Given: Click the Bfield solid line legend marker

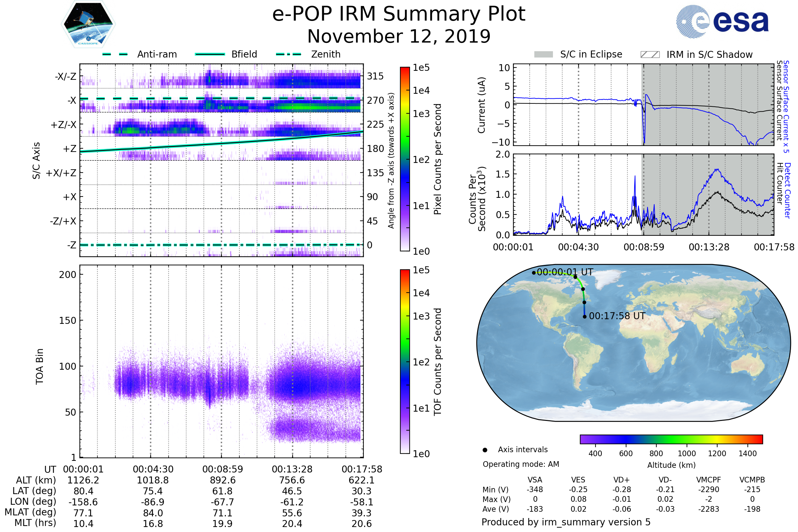Looking at the screenshot, I should pos(210,54).
